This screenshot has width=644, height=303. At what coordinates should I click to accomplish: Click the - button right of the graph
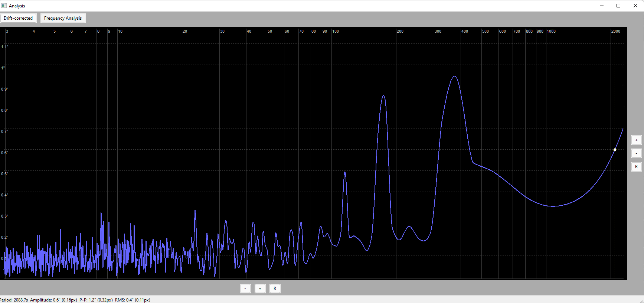coord(636,153)
